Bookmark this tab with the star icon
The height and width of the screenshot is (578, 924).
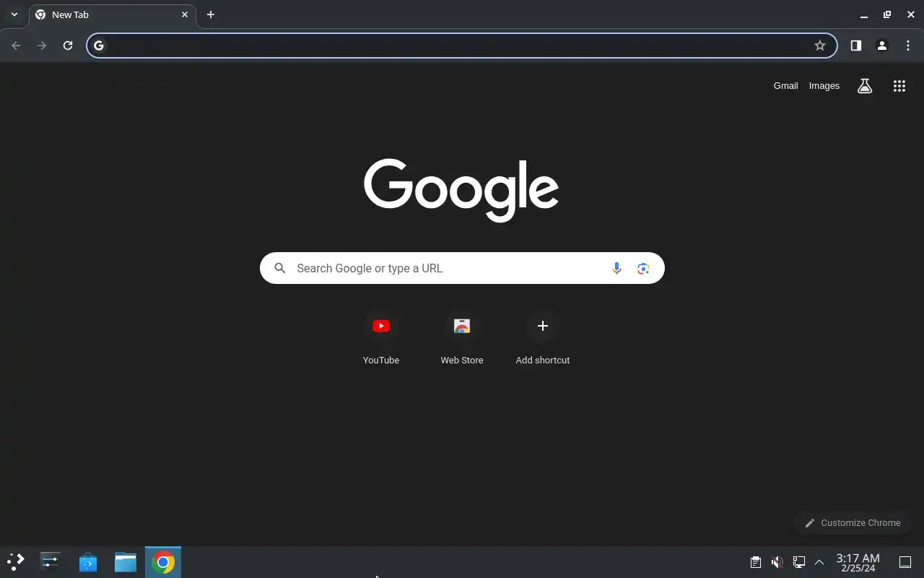click(820, 46)
